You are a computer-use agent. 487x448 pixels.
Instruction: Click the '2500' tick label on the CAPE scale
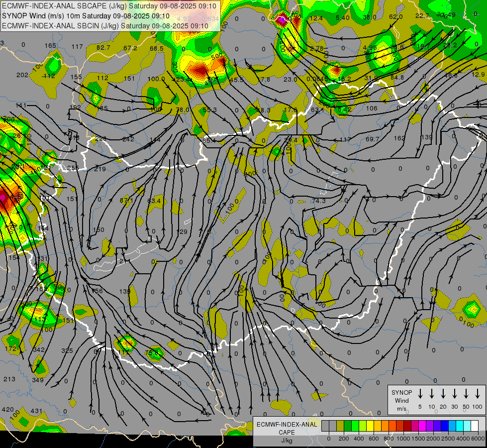pyautogui.click(x=448, y=439)
